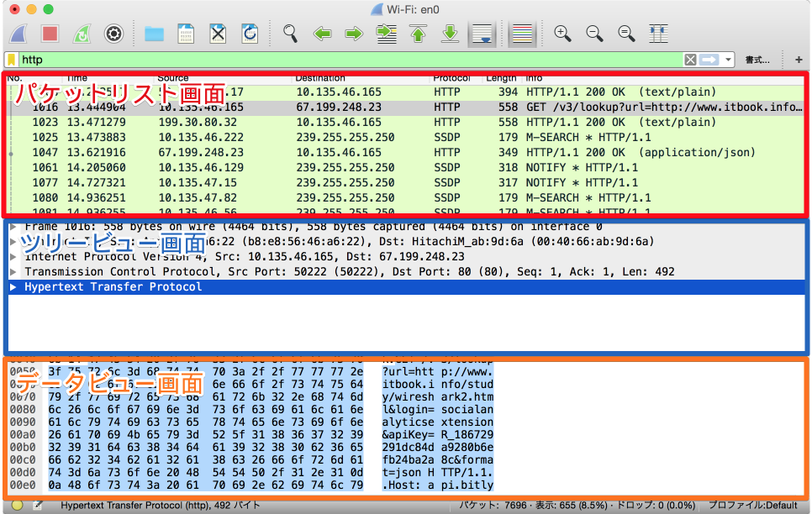Find a packet with magnifier icon
This screenshot has height=514, width=812.
pos(290,34)
